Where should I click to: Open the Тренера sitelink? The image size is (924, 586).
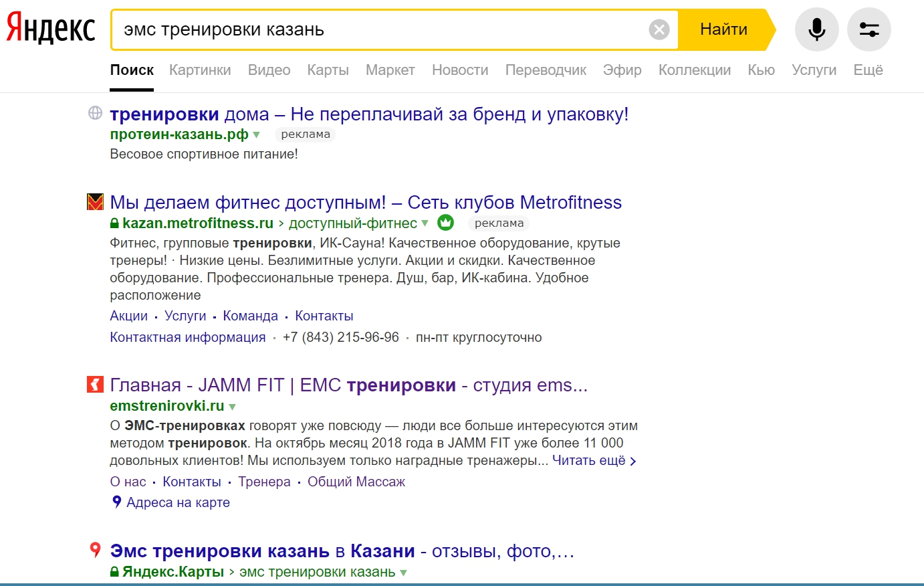pos(265,482)
